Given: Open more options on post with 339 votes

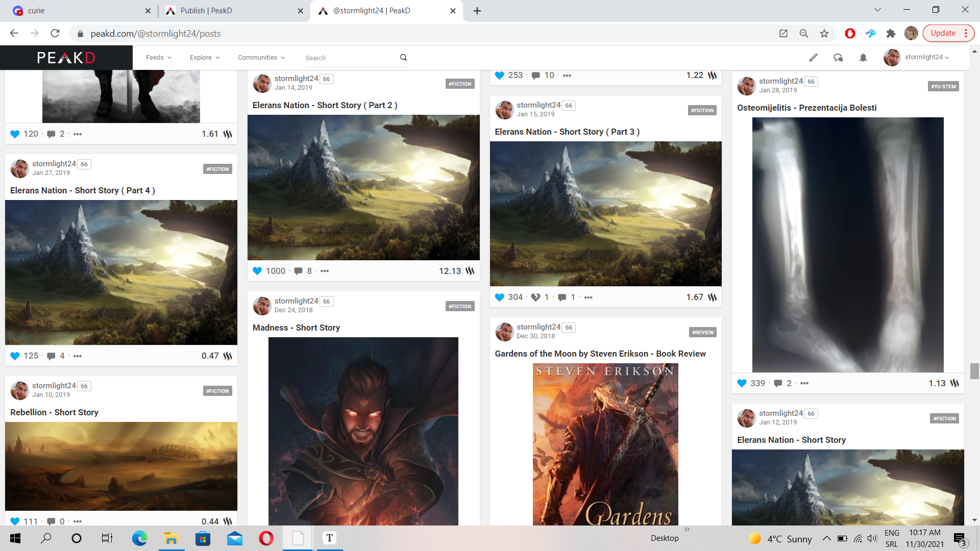Looking at the screenshot, I should point(804,383).
